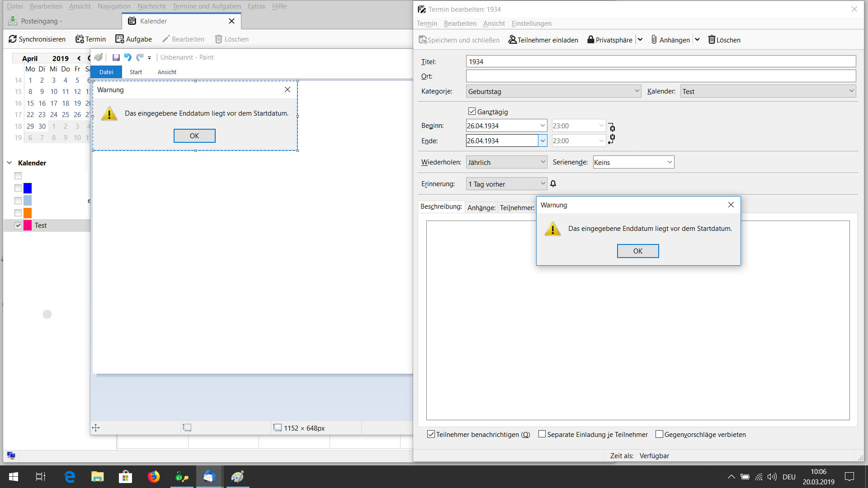Screen dimensions: 868x488
Task: Click the reminder bell icon
Action: tap(553, 184)
